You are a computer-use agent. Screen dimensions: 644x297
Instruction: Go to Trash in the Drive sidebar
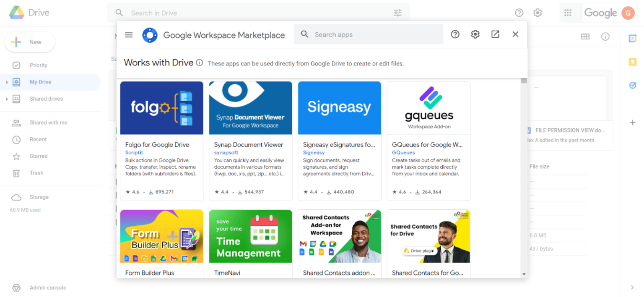[x=36, y=173]
